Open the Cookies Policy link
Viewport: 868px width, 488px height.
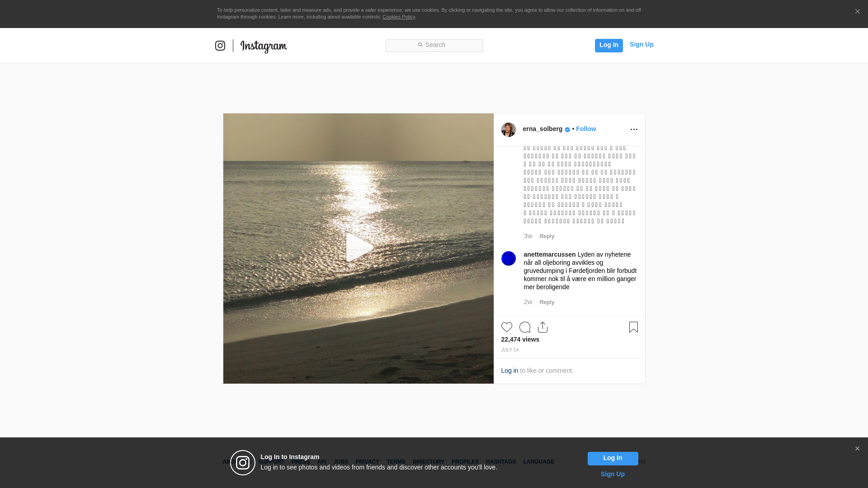click(398, 17)
